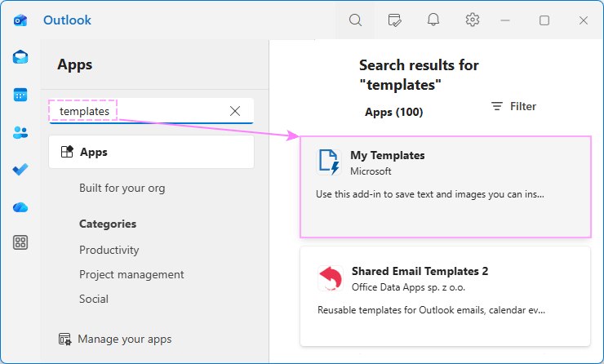This screenshot has width=604, height=364.
Task: Click My Templates description text
Action: point(430,194)
